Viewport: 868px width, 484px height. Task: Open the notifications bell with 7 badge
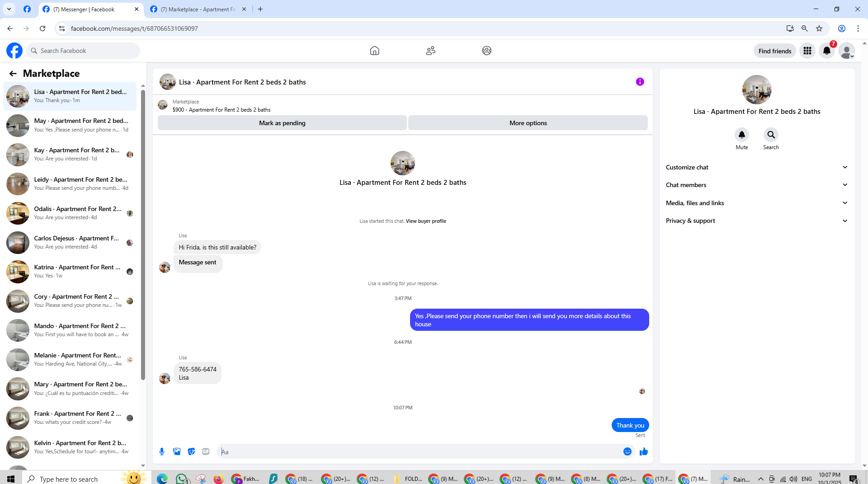[827, 51]
